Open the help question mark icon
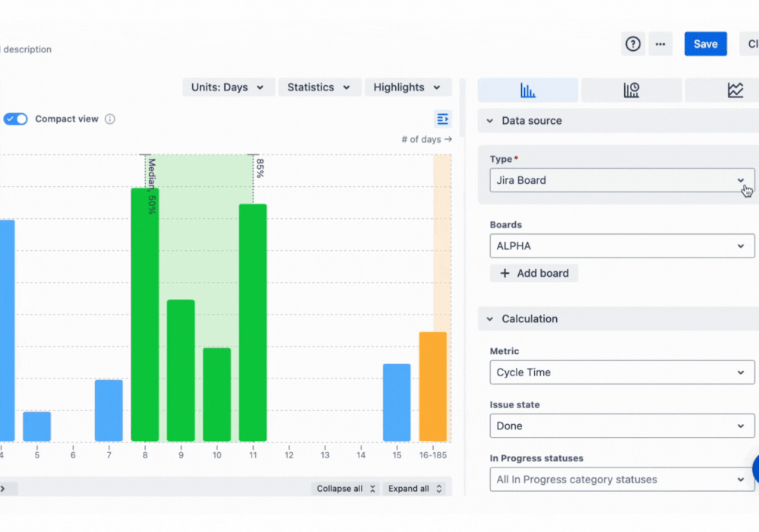This screenshot has height=532, width=759. [x=633, y=44]
